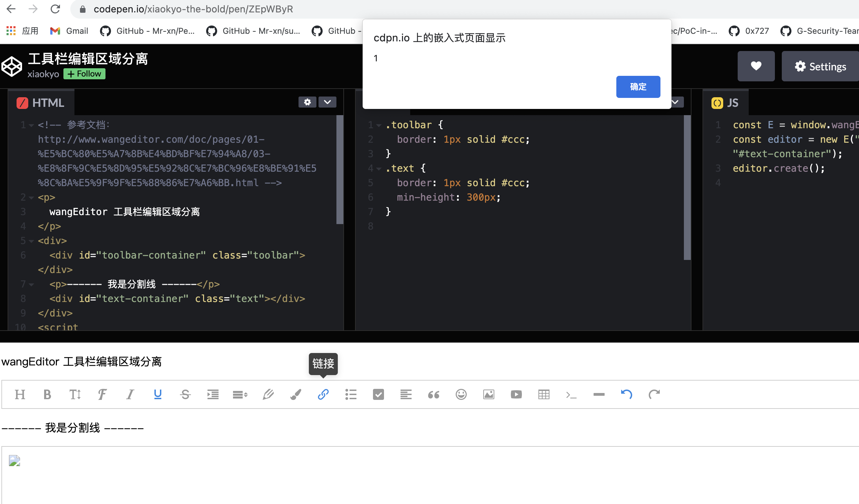This screenshot has height=504, width=859.
Task: Insert a horizontal divider line
Action: (599, 394)
